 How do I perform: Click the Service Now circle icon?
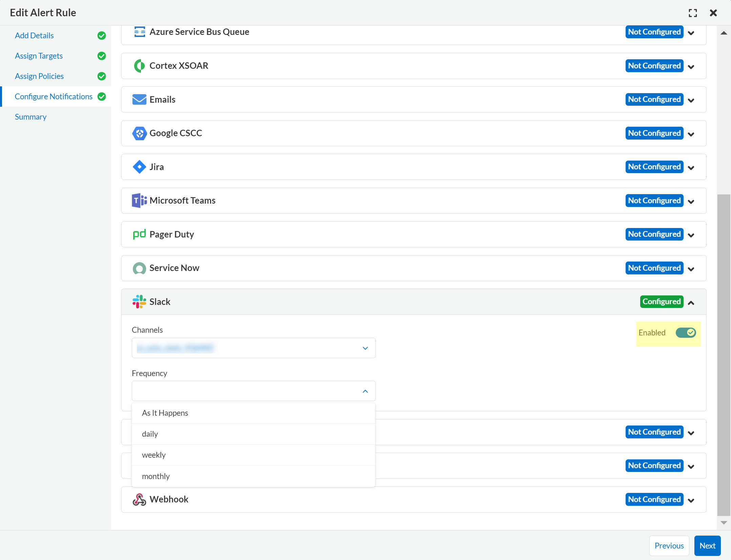click(x=139, y=268)
